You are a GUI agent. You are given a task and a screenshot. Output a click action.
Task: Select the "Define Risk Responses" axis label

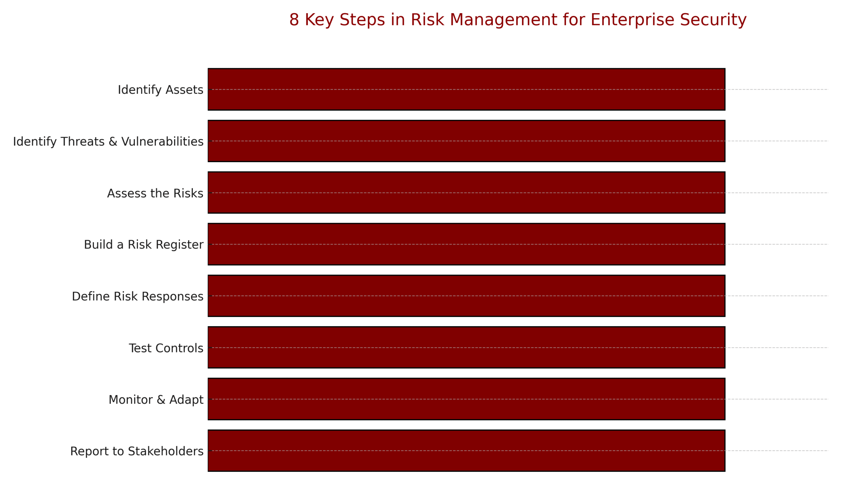(x=137, y=296)
